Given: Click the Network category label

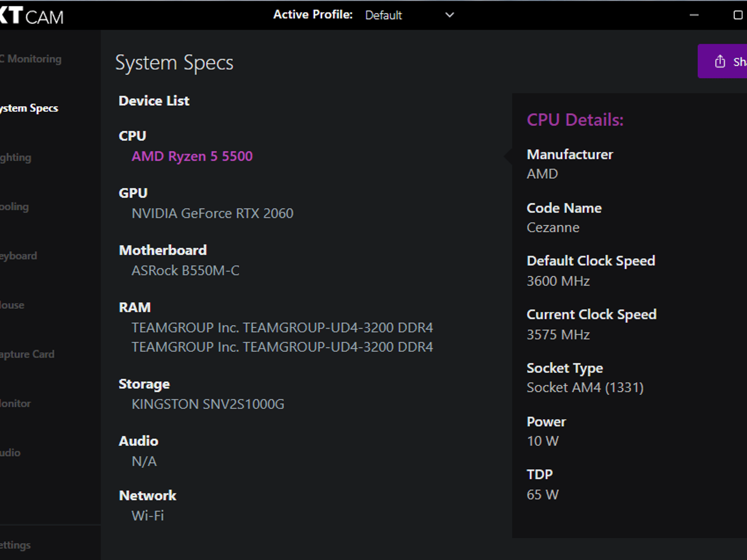Looking at the screenshot, I should click(x=147, y=495).
